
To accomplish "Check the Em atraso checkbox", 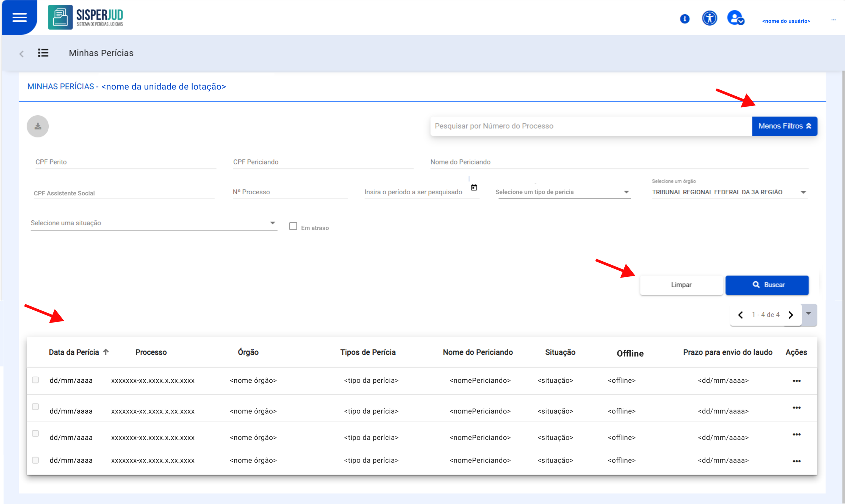I will tap(293, 226).
